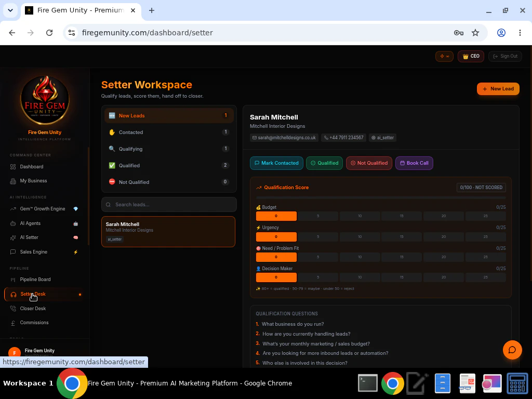532x399 pixels.
Task: View site information icon in address bar
Action: click(x=72, y=33)
